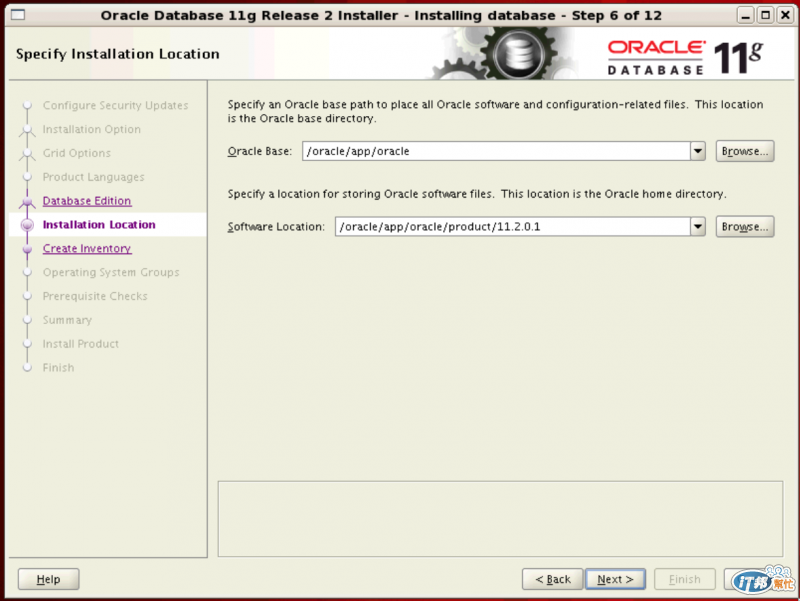Click the Product Languages step label

tap(93, 177)
